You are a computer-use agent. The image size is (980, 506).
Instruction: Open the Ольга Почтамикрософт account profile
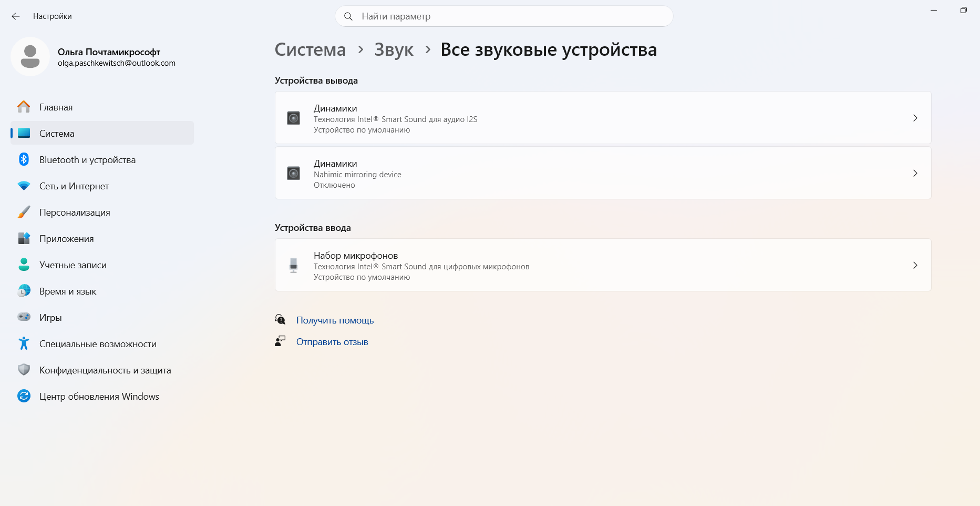(x=94, y=57)
